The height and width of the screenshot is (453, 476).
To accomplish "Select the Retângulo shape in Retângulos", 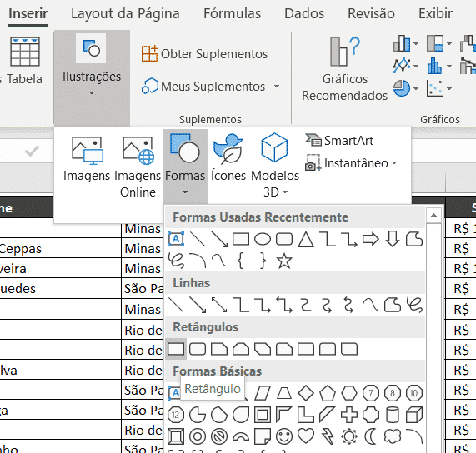I will click(x=176, y=349).
